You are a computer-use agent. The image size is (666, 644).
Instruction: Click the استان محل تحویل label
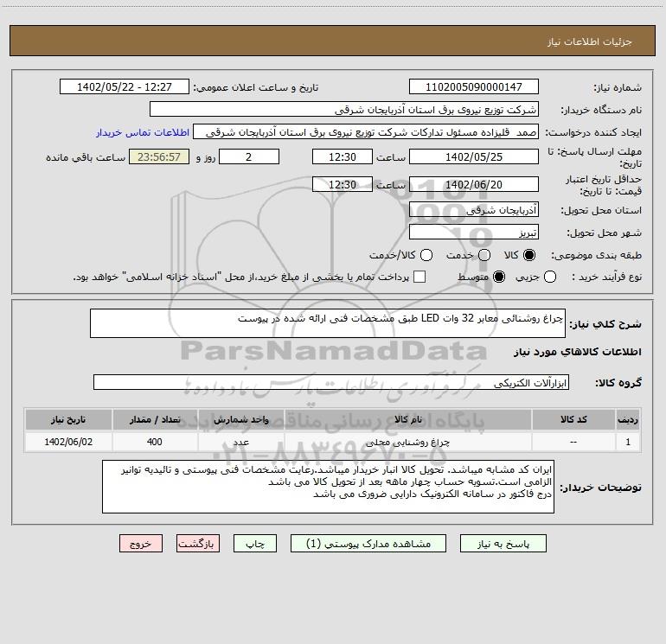(x=601, y=210)
